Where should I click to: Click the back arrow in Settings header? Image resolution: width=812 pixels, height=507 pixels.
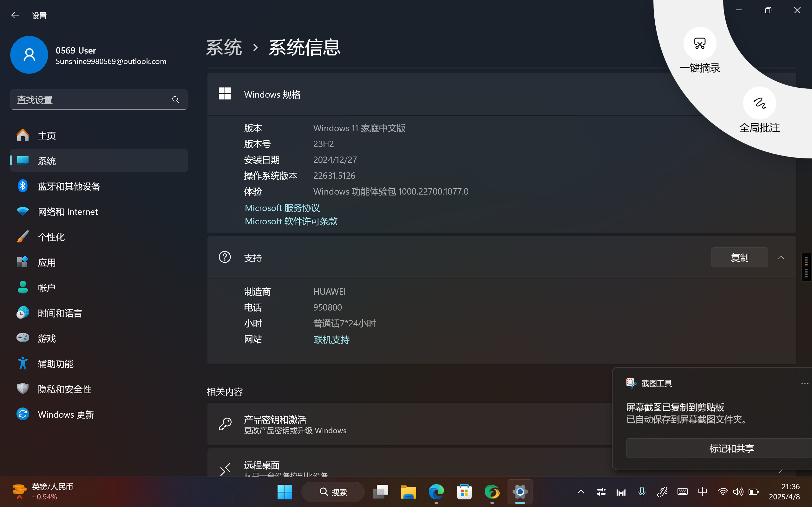point(15,16)
